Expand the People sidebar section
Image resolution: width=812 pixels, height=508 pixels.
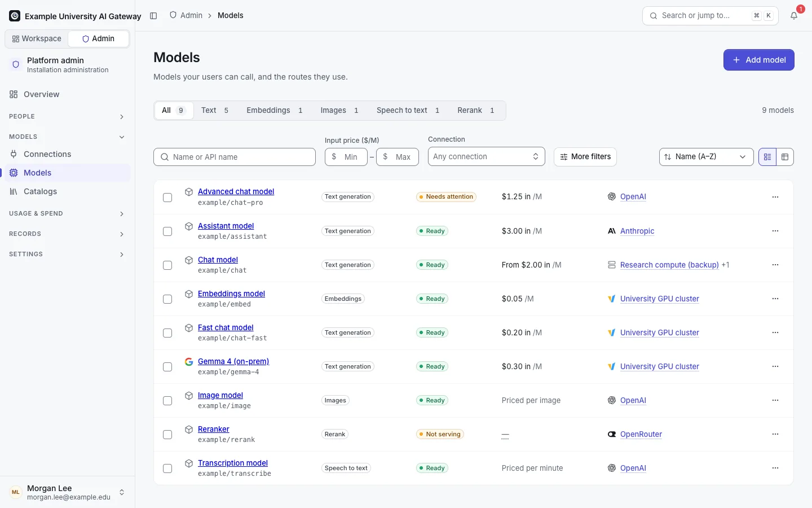pos(68,116)
